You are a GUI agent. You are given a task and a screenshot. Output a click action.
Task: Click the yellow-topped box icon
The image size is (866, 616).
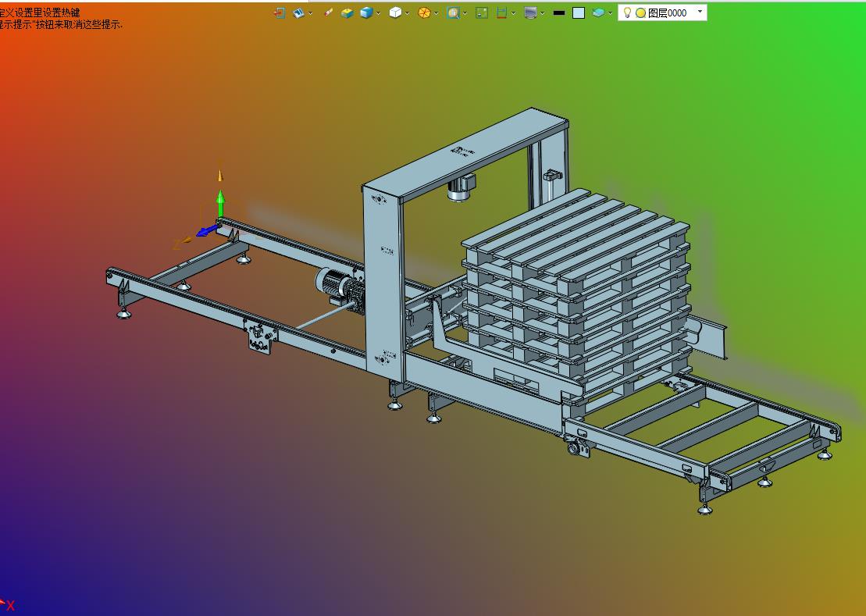tap(347, 12)
